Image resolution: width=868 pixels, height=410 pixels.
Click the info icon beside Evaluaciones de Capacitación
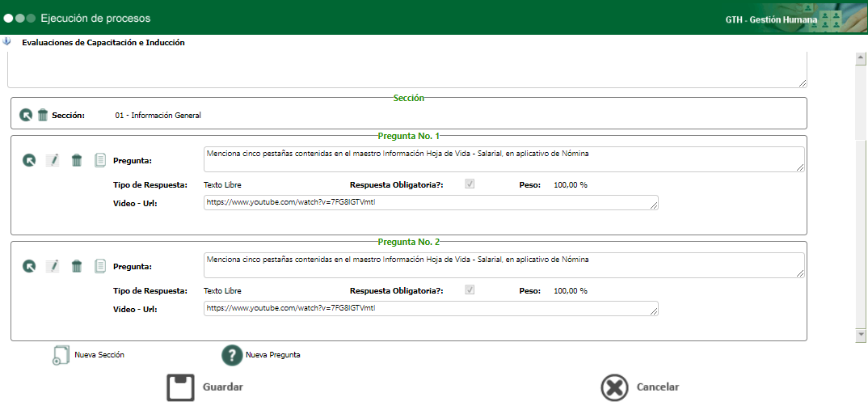click(7, 41)
